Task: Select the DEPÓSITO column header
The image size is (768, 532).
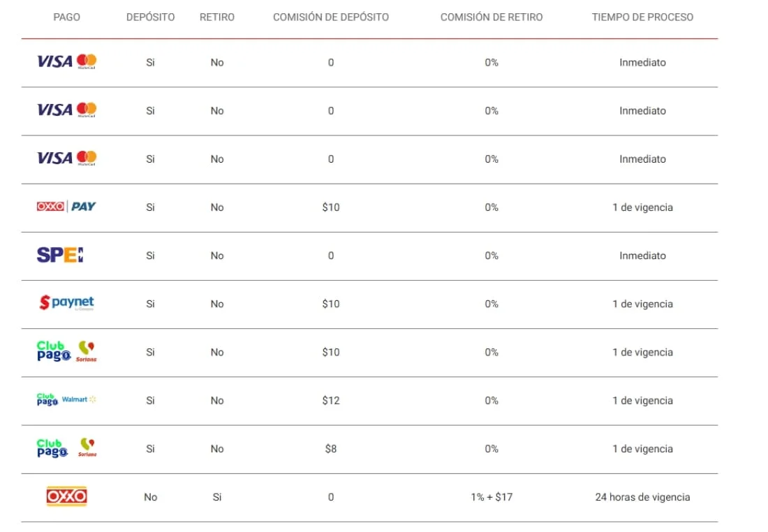Action: point(151,17)
